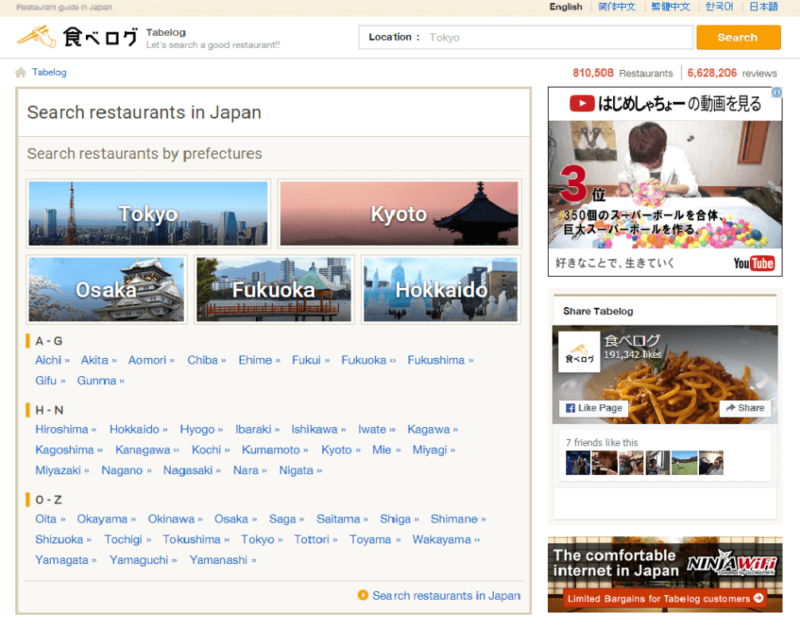This screenshot has height=630, width=800.
Task: Open the 6,628,206 reviews link
Action: 716,72
